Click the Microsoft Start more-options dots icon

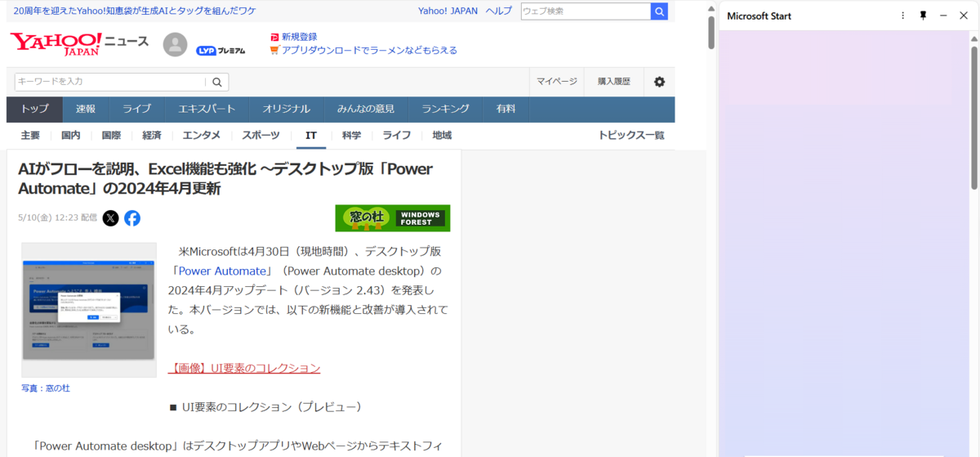click(902, 16)
